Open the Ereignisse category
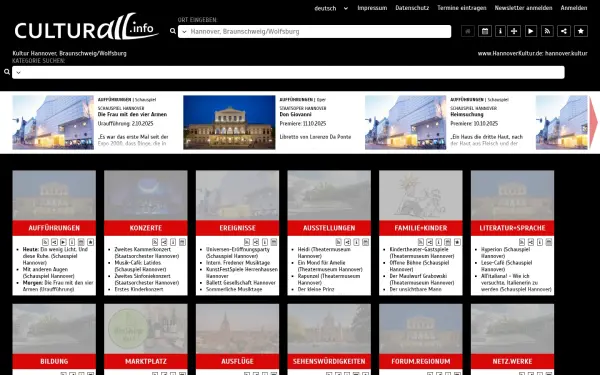Viewport: 600px width, 375px height. pyautogui.click(x=237, y=228)
